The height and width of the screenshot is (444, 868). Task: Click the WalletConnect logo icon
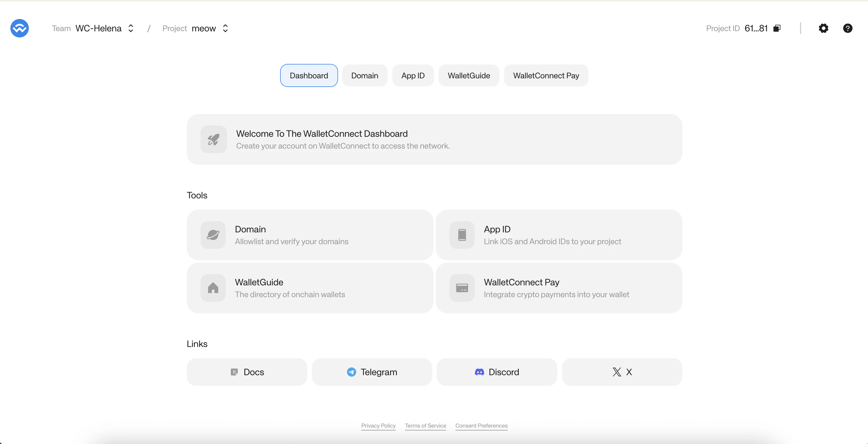tap(20, 28)
